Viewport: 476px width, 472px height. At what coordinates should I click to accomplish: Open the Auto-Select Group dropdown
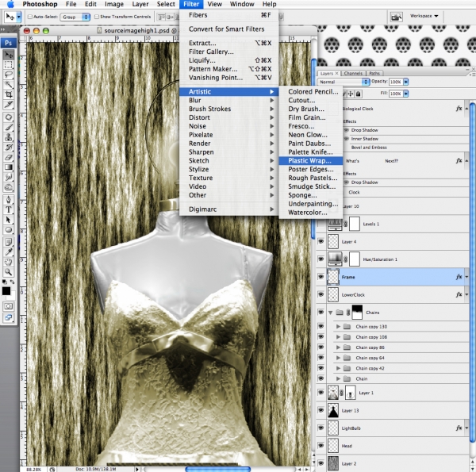click(x=75, y=17)
